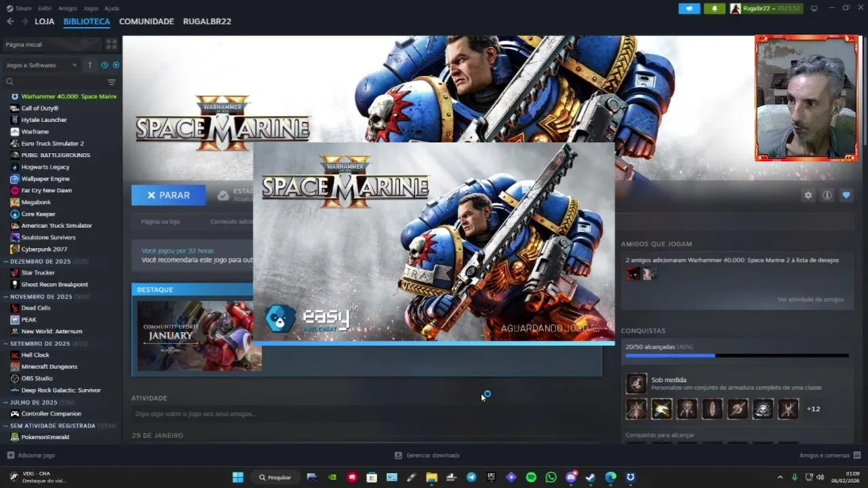The image size is (868, 488).
Task: Open Amigos e conversas
Action: 830,455
